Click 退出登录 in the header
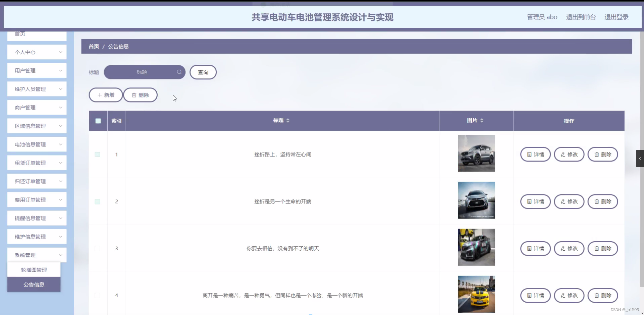Screen dimensions: 644x315 point(616,17)
